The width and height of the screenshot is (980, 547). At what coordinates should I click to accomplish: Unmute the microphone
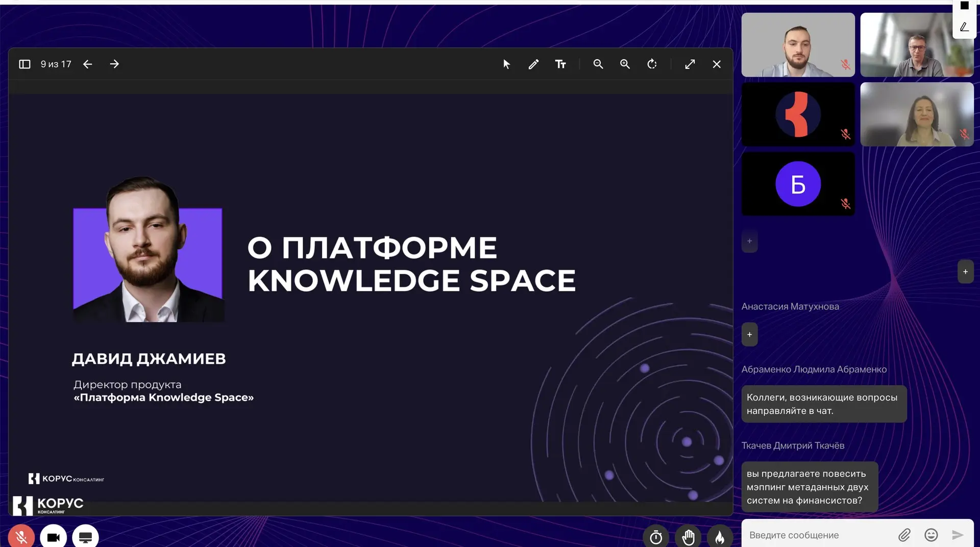[x=21, y=536]
